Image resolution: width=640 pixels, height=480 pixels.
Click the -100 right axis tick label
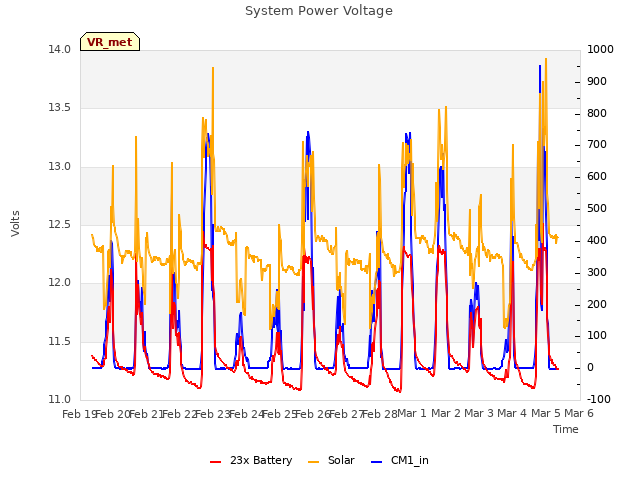click(599, 399)
